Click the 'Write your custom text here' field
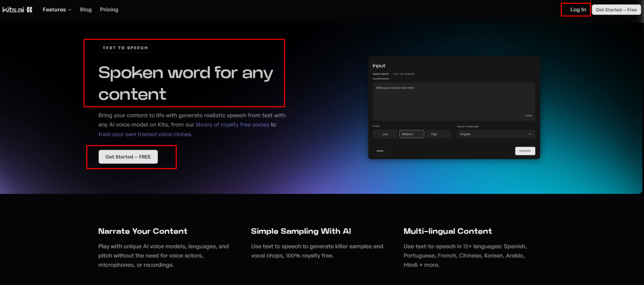Viewport: 644px width, 285px height. tap(454, 101)
